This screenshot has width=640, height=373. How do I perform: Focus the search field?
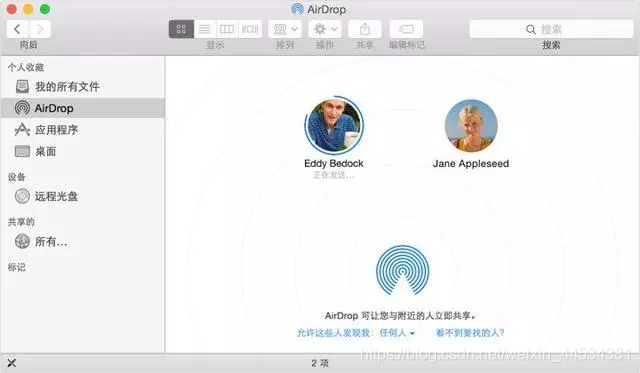pyautogui.click(x=551, y=29)
